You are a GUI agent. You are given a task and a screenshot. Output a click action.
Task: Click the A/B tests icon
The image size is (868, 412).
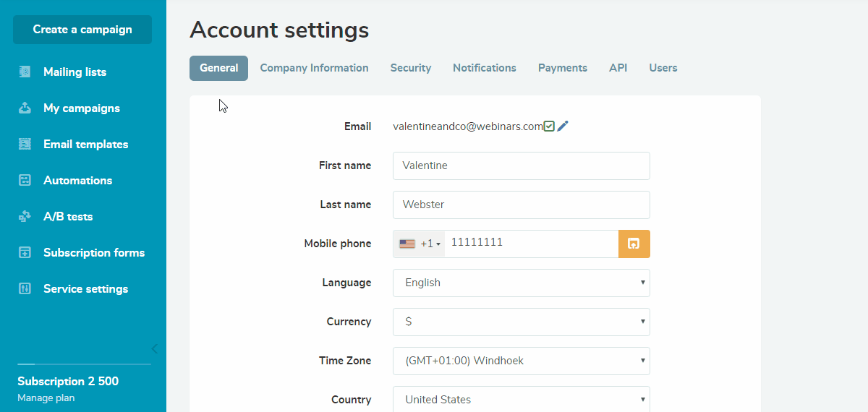tap(25, 217)
